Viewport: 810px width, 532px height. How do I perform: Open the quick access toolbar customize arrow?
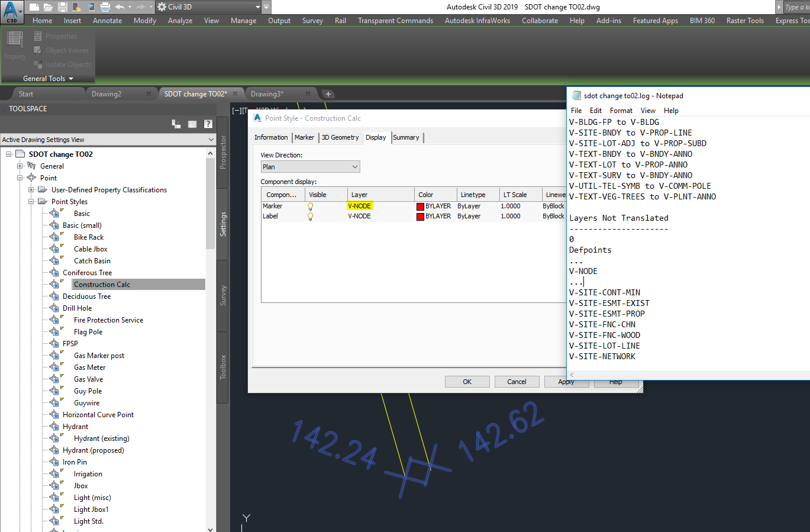[x=267, y=7]
